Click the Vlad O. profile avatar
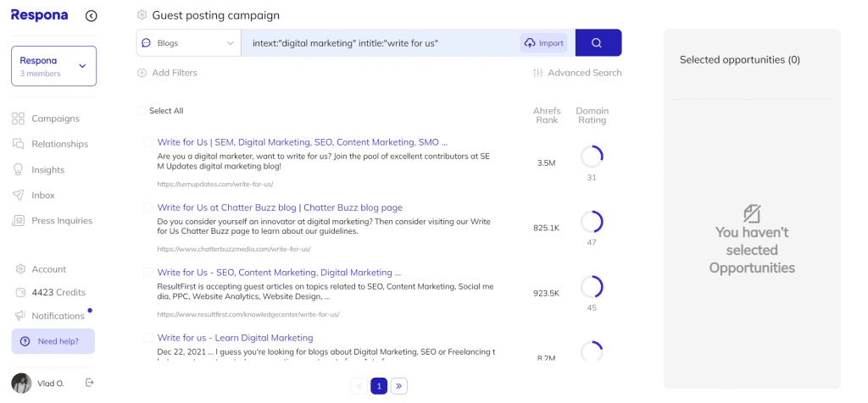The image size is (868, 403). [x=21, y=383]
